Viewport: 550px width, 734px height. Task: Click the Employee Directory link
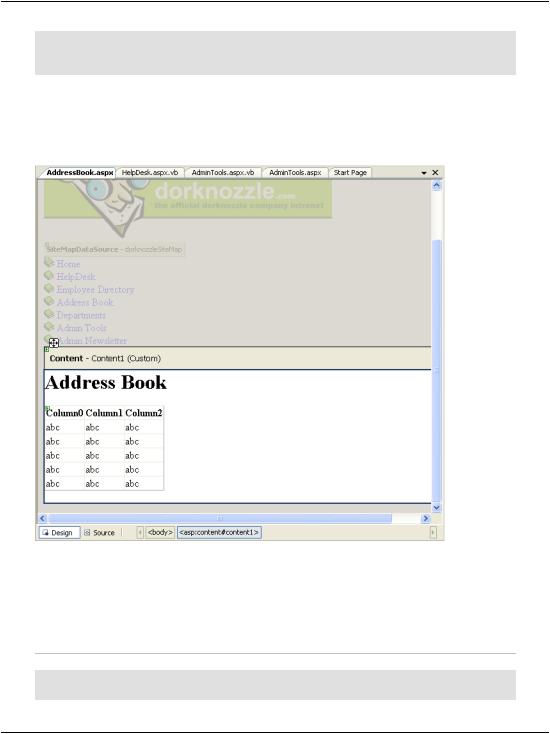[x=95, y=290]
